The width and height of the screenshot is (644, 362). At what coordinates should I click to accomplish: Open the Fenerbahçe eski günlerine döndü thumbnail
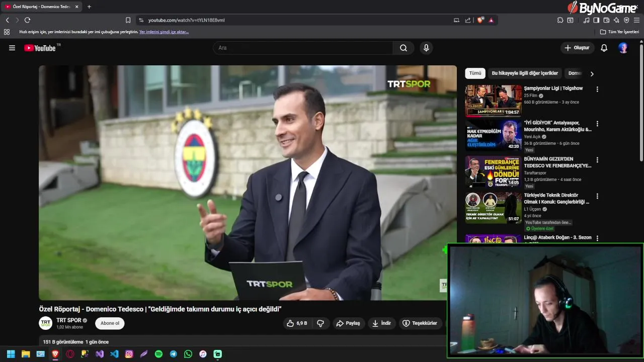tap(493, 171)
